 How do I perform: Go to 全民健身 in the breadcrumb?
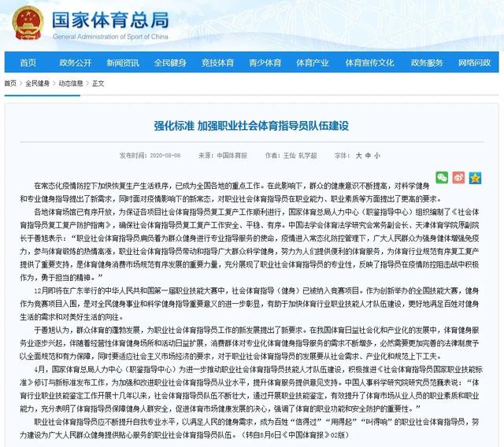[x=38, y=83]
